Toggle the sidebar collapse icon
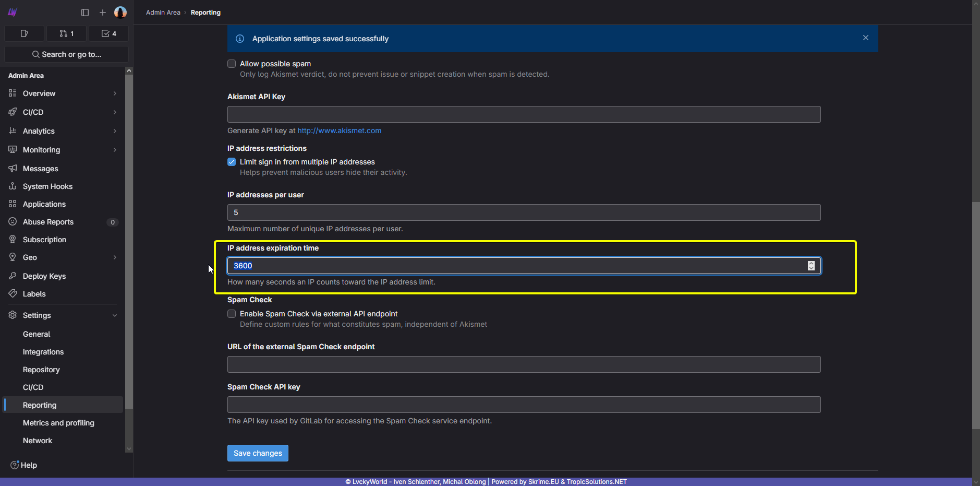Image resolution: width=980 pixels, height=486 pixels. (85, 13)
